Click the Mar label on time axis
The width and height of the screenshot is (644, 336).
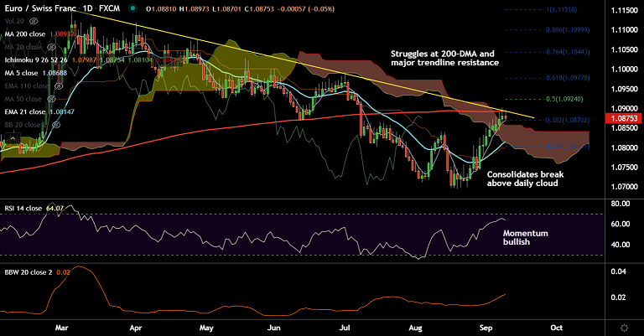(61, 328)
